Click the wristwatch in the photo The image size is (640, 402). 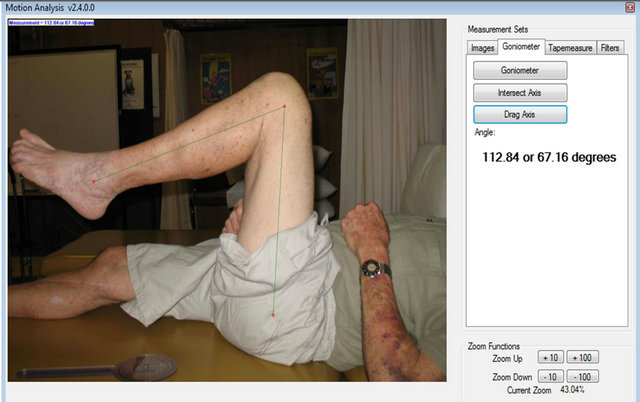click(x=372, y=268)
